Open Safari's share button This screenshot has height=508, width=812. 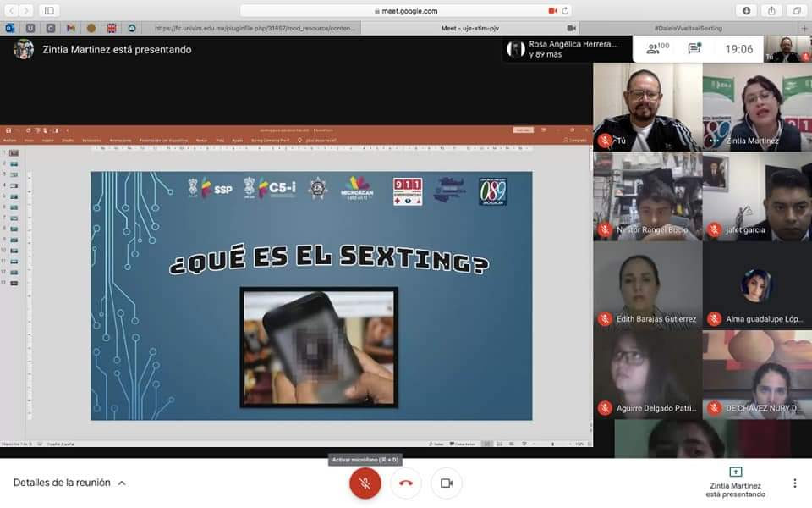click(x=771, y=10)
